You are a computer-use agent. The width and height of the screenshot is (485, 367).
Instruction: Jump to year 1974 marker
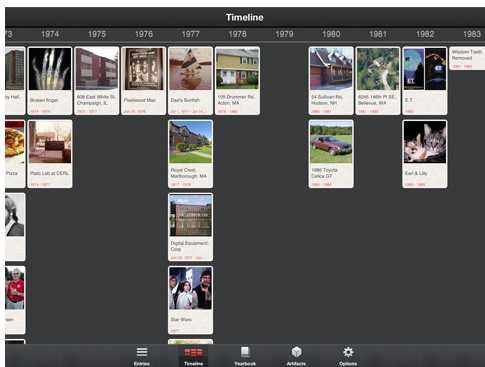coord(50,34)
